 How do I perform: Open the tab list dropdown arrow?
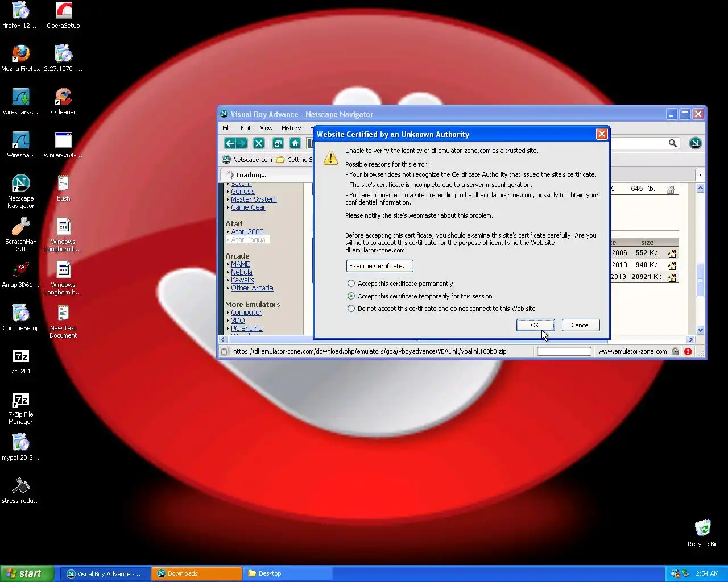700,174
